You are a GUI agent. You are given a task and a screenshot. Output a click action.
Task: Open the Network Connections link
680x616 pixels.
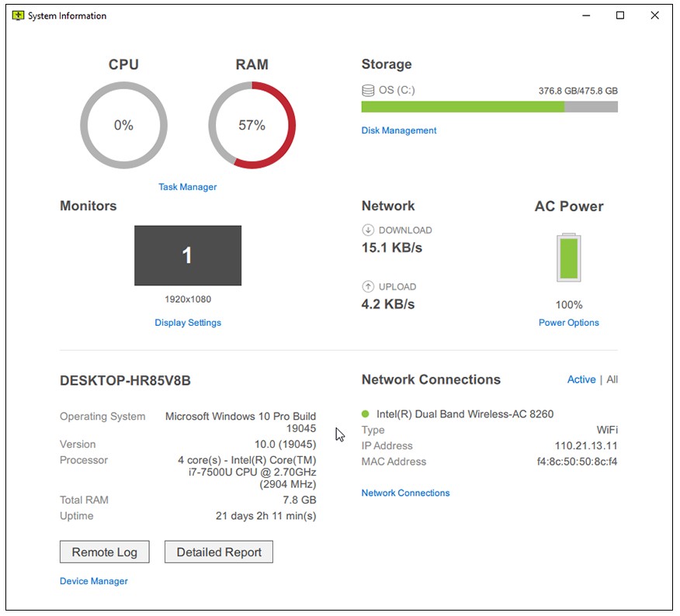click(404, 493)
